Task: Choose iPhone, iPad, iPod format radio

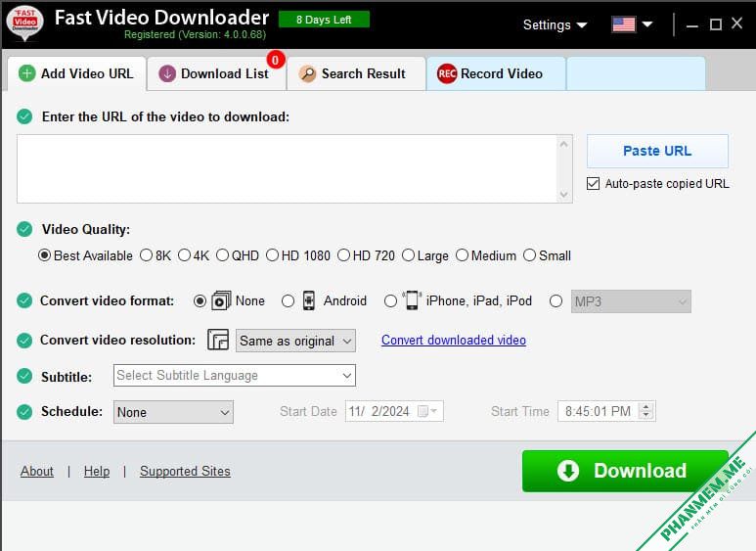Action: pyautogui.click(x=390, y=301)
